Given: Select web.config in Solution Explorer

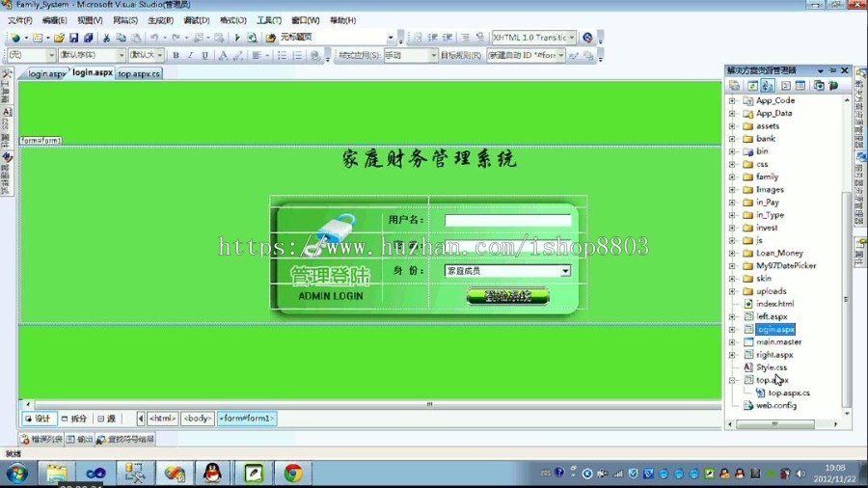Looking at the screenshot, I should click(776, 406).
